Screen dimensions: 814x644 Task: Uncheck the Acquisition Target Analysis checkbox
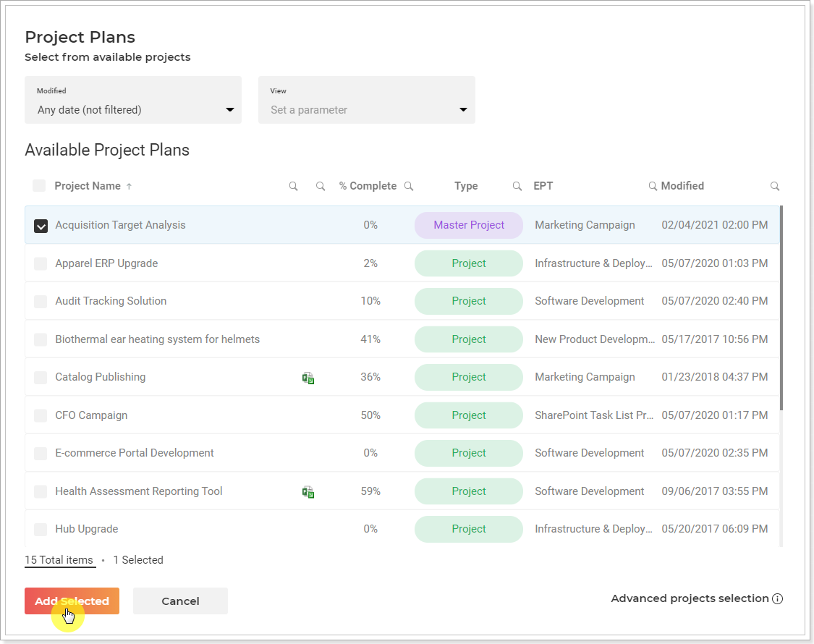pos(41,225)
